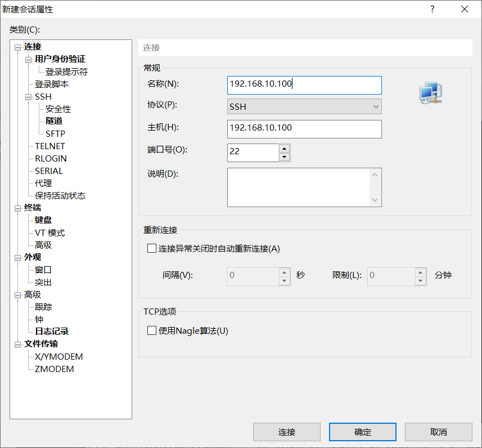
Task: Click the 确定 button
Action: [x=362, y=432]
